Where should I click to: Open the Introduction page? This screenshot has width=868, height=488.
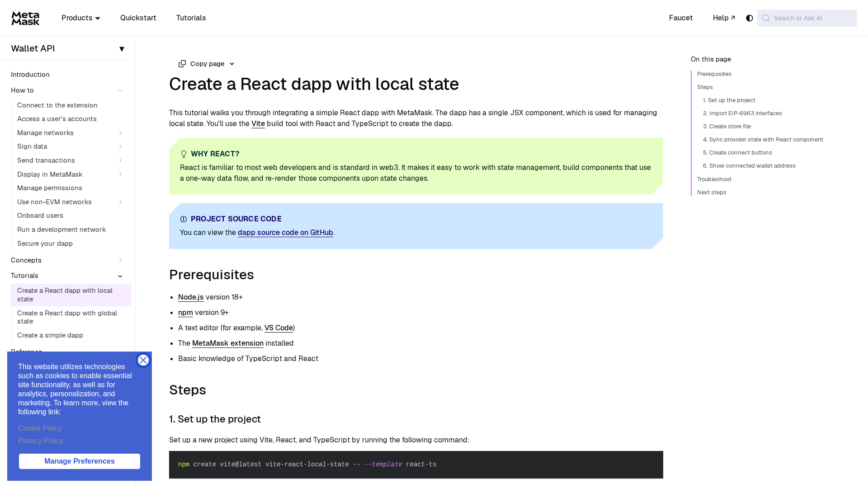tap(30, 75)
